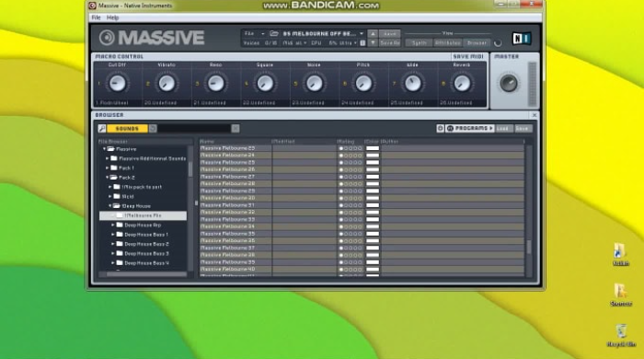Click the Native Instruments NI logo

coord(522,38)
